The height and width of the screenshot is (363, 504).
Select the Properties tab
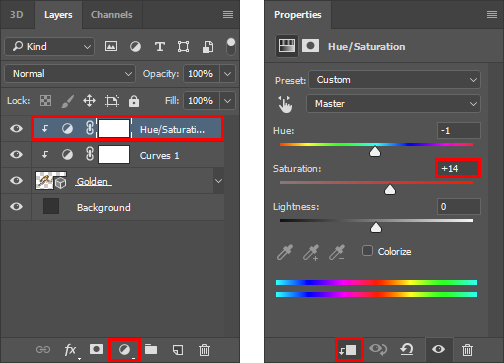pyautogui.click(x=298, y=15)
